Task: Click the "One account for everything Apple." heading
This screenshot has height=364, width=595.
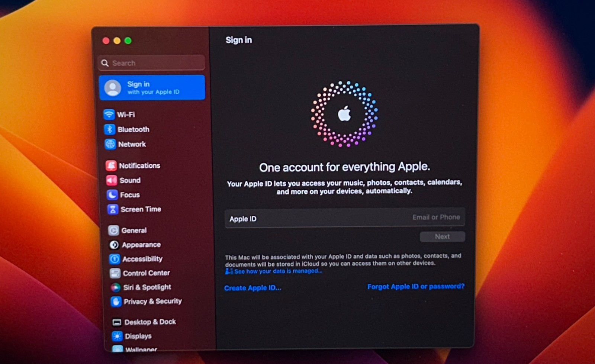Action: pyautogui.click(x=344, y=167)
